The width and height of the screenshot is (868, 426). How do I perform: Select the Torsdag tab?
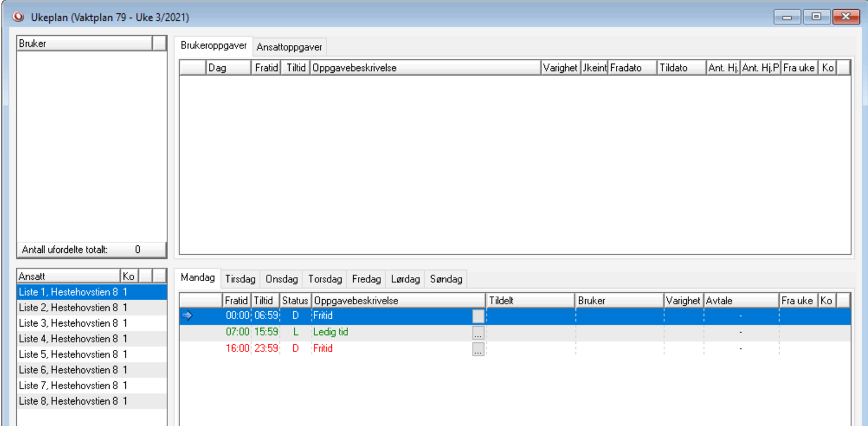325,279
